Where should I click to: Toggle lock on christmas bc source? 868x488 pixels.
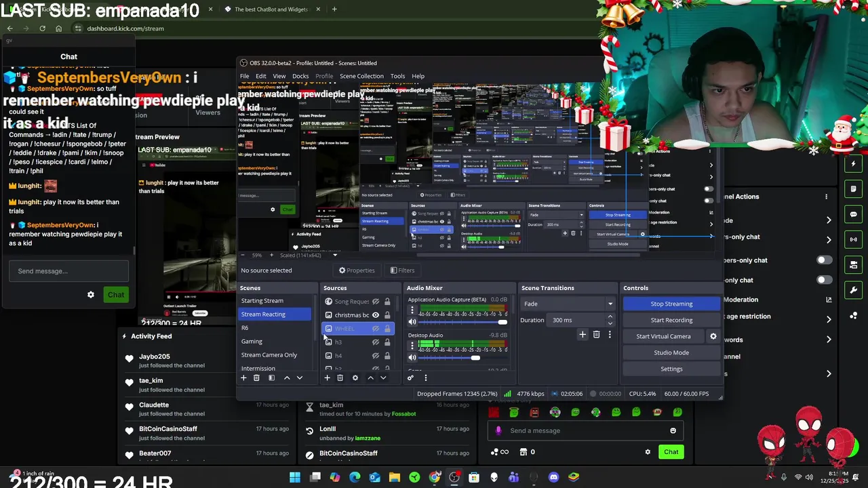[x=387, y=315]
